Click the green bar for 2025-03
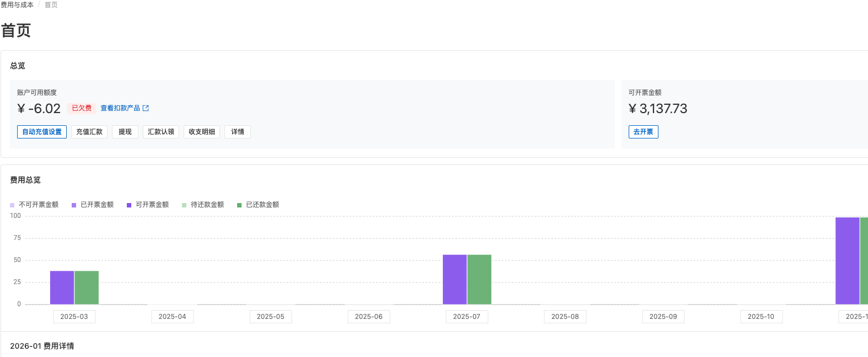This screenshot has height=357, width=868. point(87,287)
